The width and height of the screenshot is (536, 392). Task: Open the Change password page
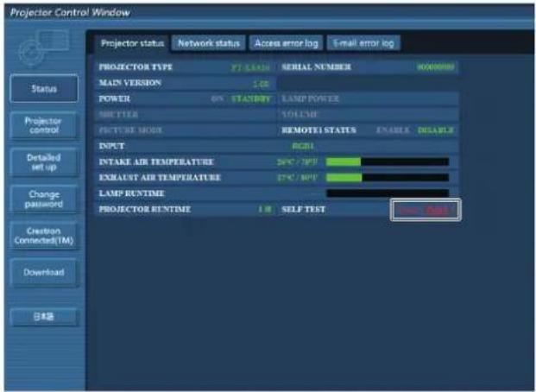pos(44,199)
